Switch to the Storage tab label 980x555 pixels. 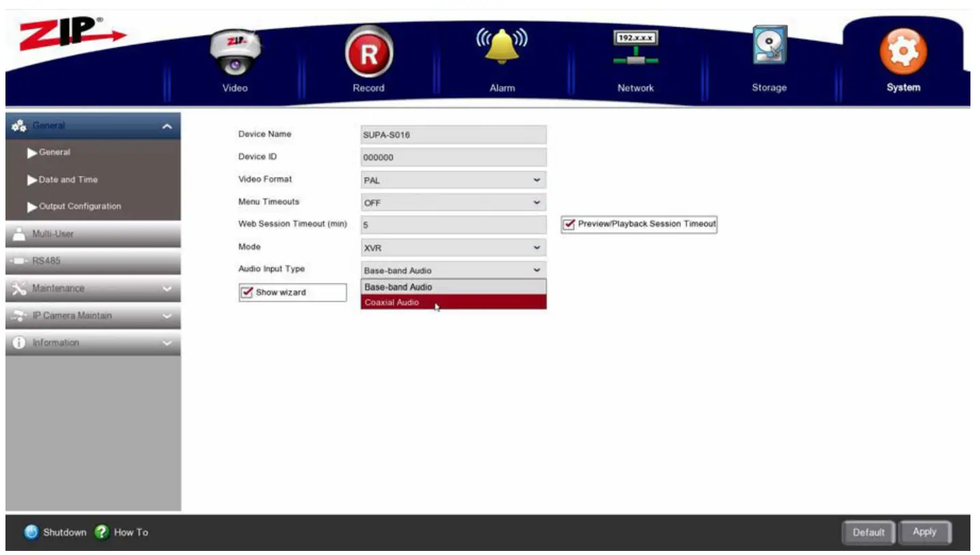click(x=770, y=87)
